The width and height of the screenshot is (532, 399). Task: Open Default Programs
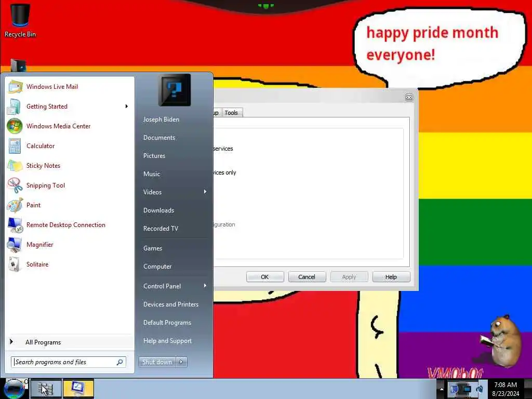[x=167, y=323]
